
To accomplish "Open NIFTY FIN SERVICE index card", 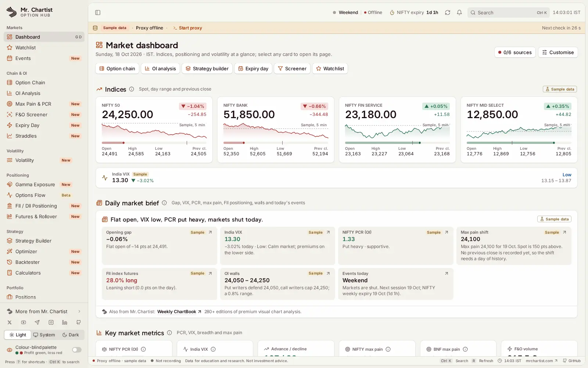I will tap(397, 130).
